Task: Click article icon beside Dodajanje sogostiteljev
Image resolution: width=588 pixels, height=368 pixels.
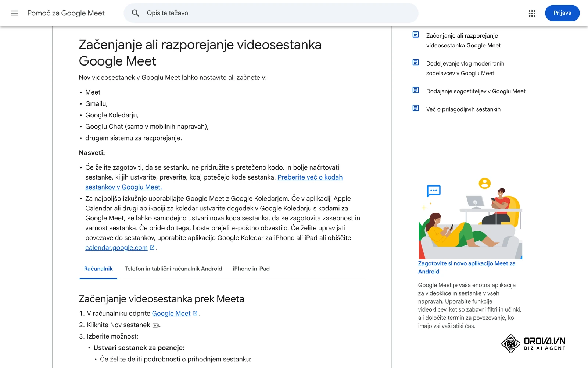Action: click(416, 90)
